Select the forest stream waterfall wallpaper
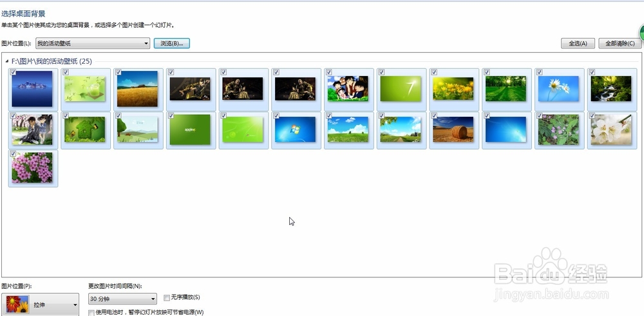This screenshot has width=644, height=316. tap(611, 88)
